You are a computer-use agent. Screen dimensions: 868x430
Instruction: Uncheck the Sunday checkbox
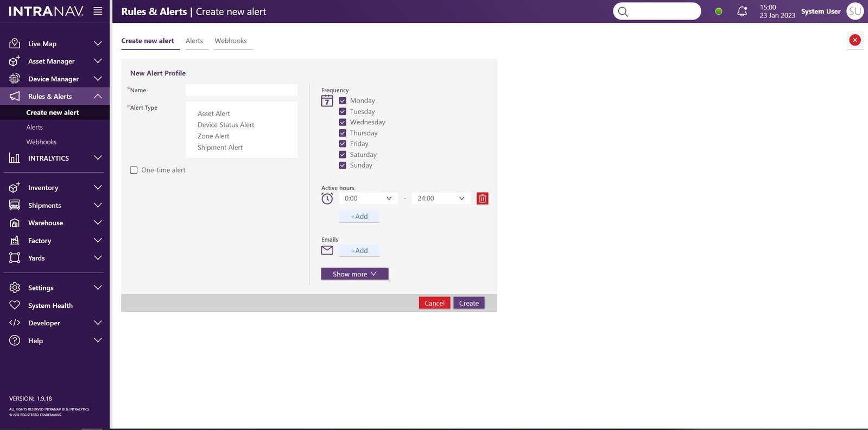click(x=343, y=165)
